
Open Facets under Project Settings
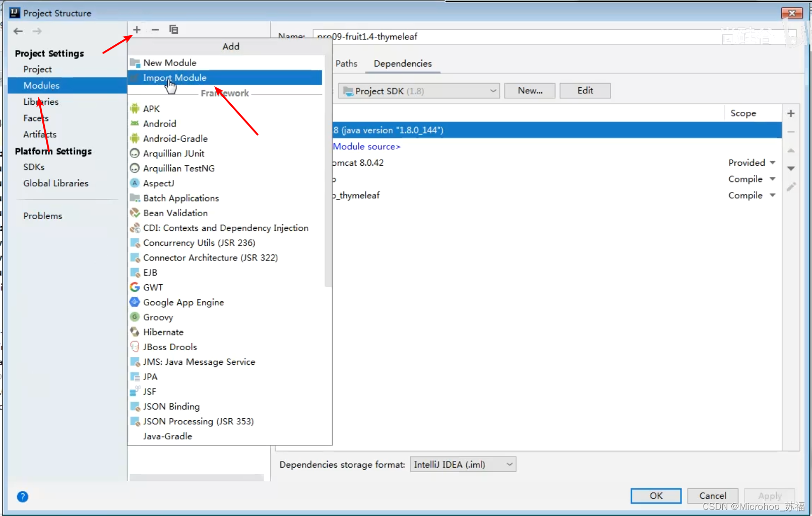(36, 118)
